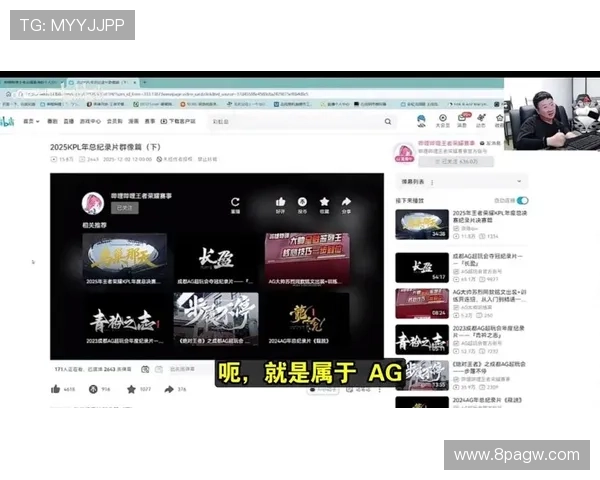Open sidebar thumbnail with 34:38 duration

422,224
